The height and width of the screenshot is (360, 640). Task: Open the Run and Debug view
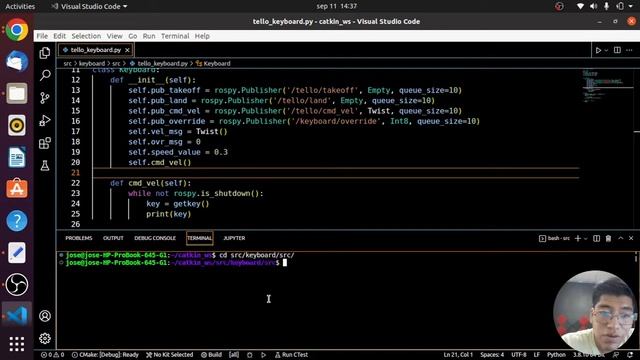[45, 120]
